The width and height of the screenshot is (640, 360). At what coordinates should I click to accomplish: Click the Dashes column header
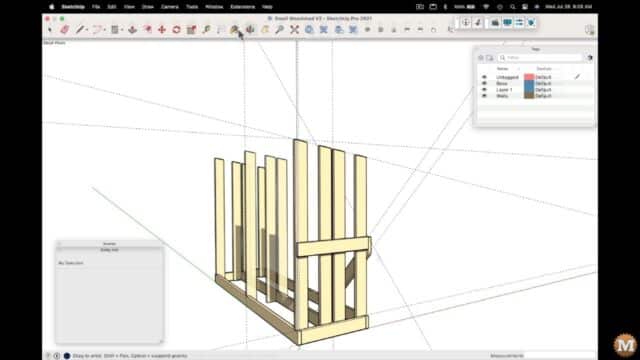click(x=544, y=69)
